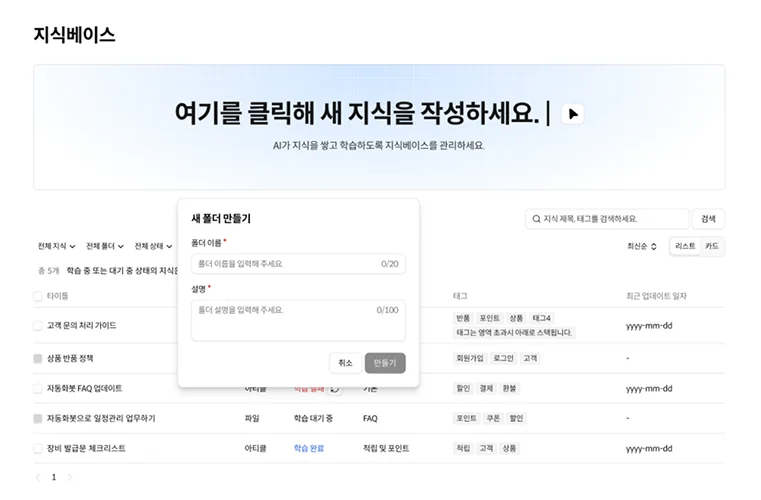Click the 학습 완료 status

(x=309, y=449)
